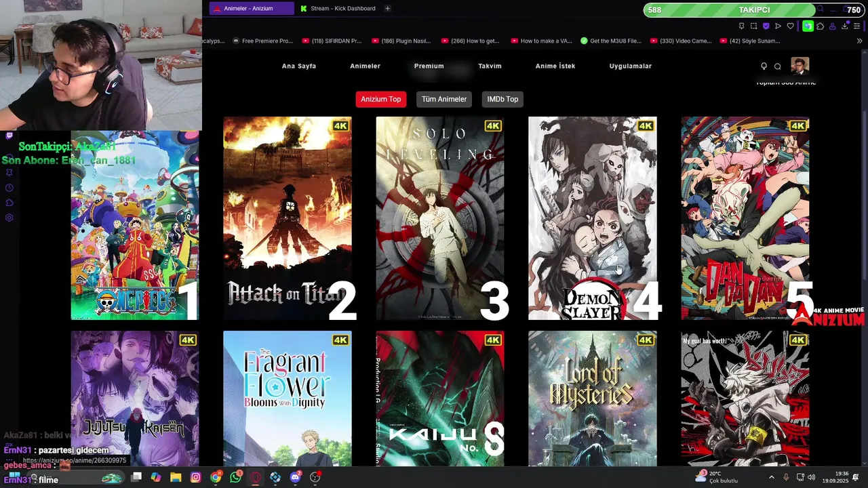Click the notification bell icon on Anizium

[764, 66]
